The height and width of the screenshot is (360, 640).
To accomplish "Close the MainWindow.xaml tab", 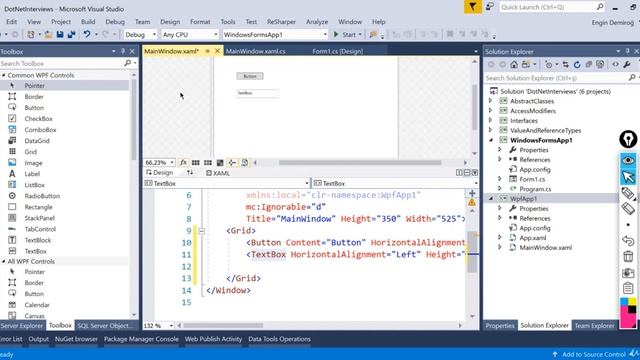I will coord(217,51).
